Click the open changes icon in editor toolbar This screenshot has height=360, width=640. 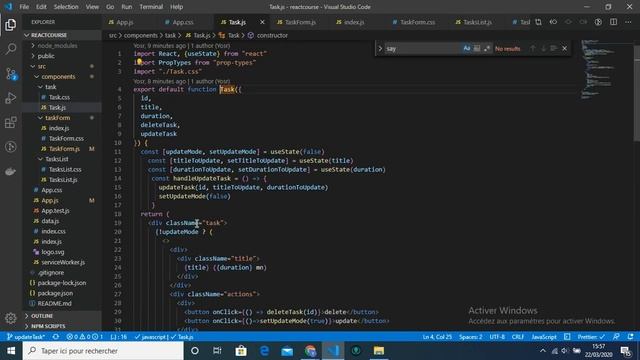538,22
